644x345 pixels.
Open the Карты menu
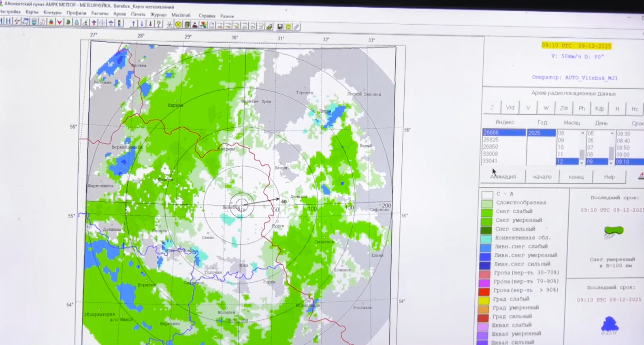[32, 12]
